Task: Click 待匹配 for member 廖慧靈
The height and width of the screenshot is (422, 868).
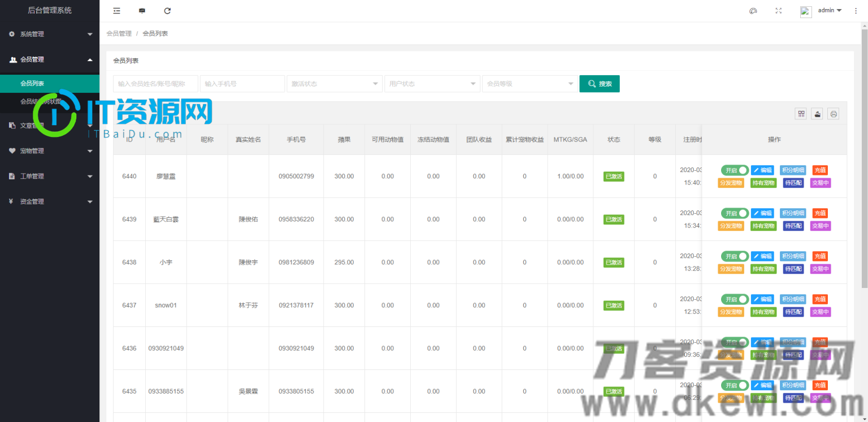Action: tap(793, 183)
